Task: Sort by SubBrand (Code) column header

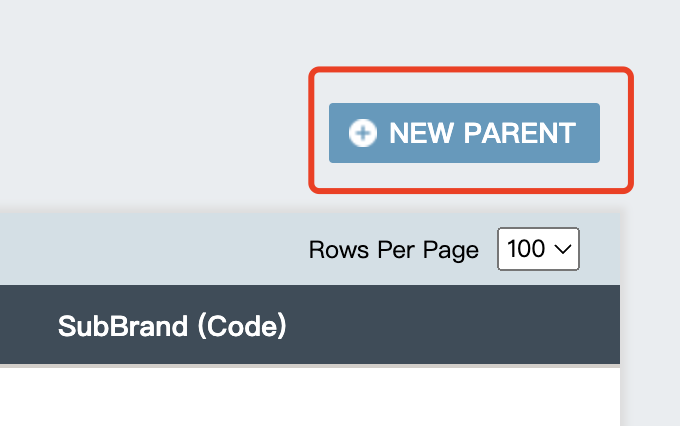Action: tap(172, 326)
